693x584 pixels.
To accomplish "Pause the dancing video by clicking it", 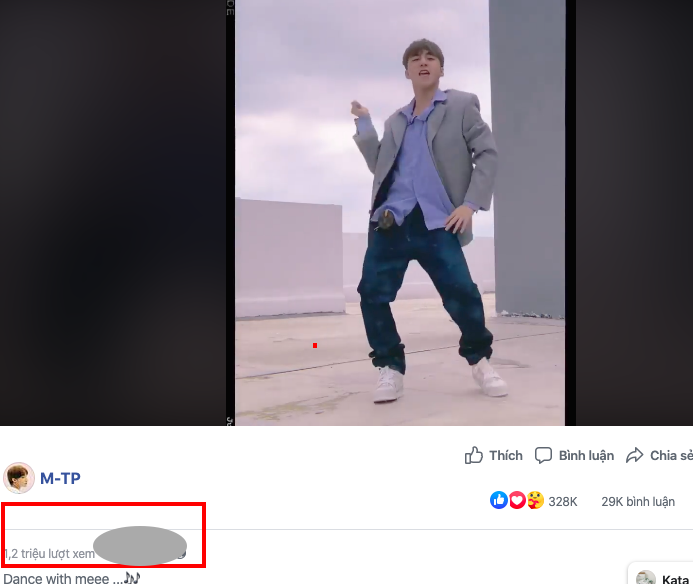I will point(400,200).
